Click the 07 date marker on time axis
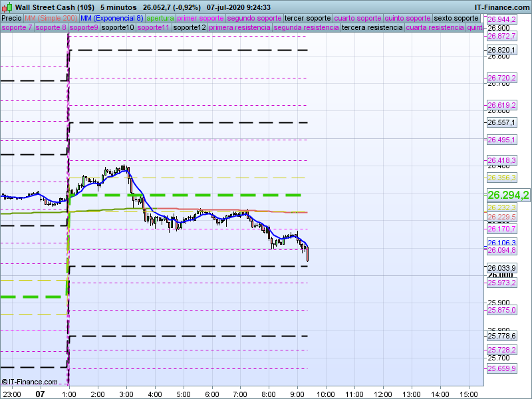 point(40,394)
